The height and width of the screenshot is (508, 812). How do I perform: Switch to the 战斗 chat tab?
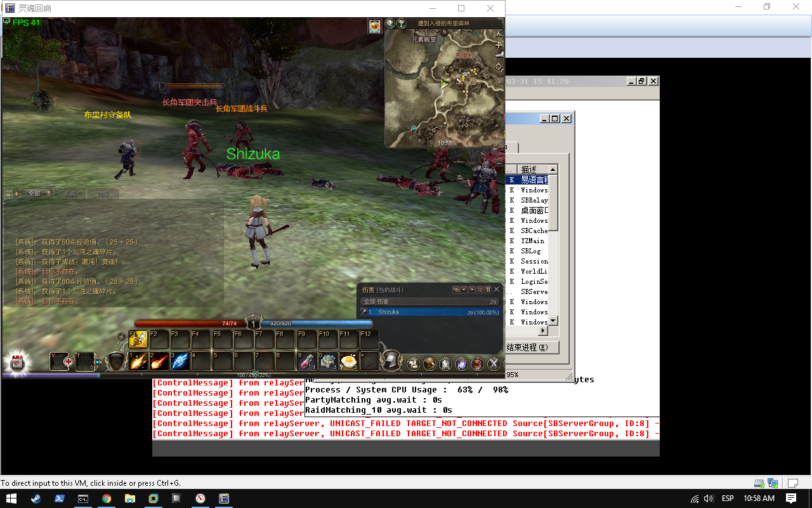[x=103, y=194]
